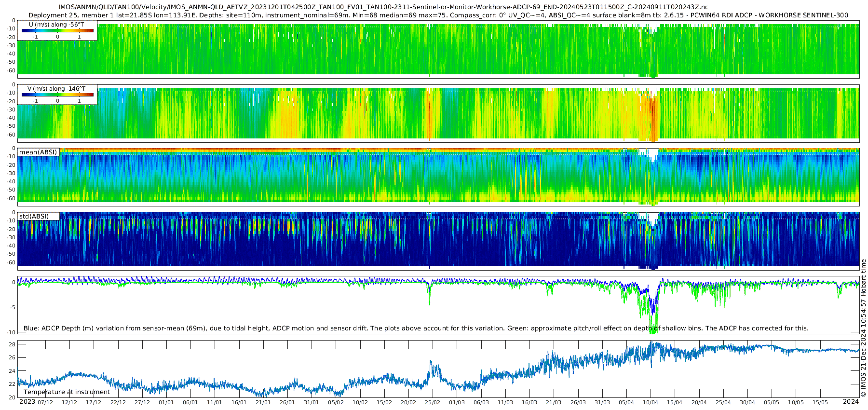Select the '17/12' date tick label
Image resolution: width=868 pixels, height=410 pixels.
(x=94, y=403)
